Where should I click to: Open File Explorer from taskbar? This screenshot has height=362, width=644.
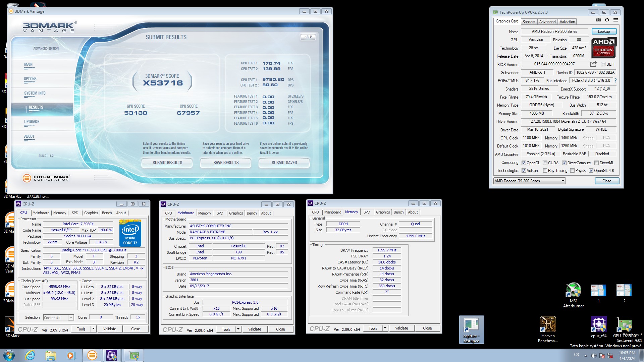click(51, 355)
